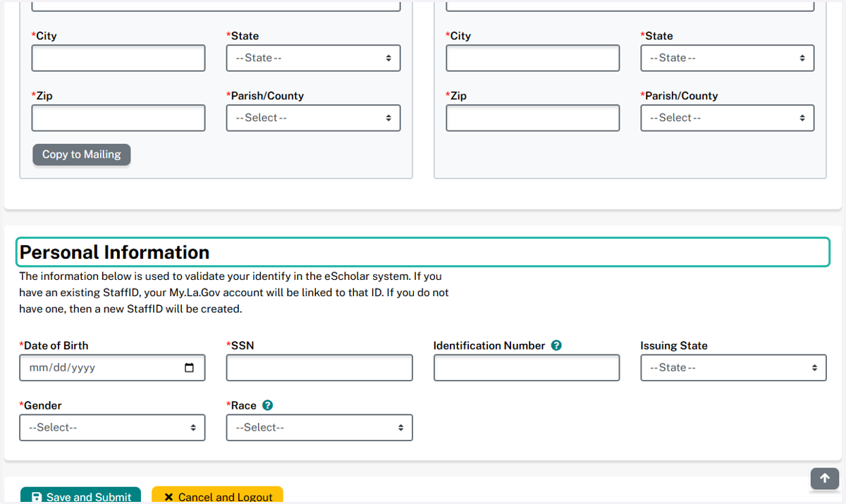Click the Cancel and Logout button
Screen dimensions: 846x504
217,496
